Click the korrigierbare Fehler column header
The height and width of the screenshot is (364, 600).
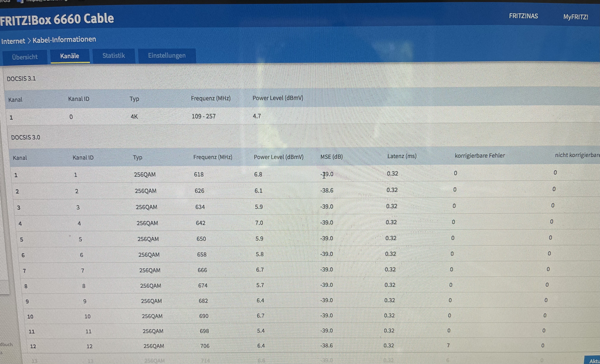(479, 155)
